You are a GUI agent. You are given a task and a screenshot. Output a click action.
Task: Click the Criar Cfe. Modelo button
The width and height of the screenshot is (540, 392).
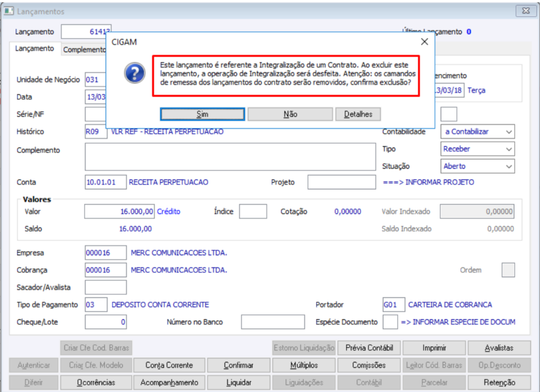pyautogui.click(x=96, y=365)
